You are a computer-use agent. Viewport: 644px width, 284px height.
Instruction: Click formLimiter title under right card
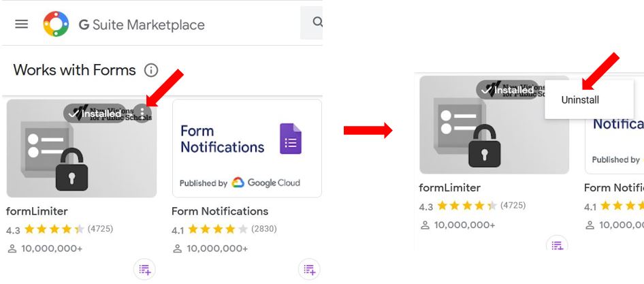(449, 188)
